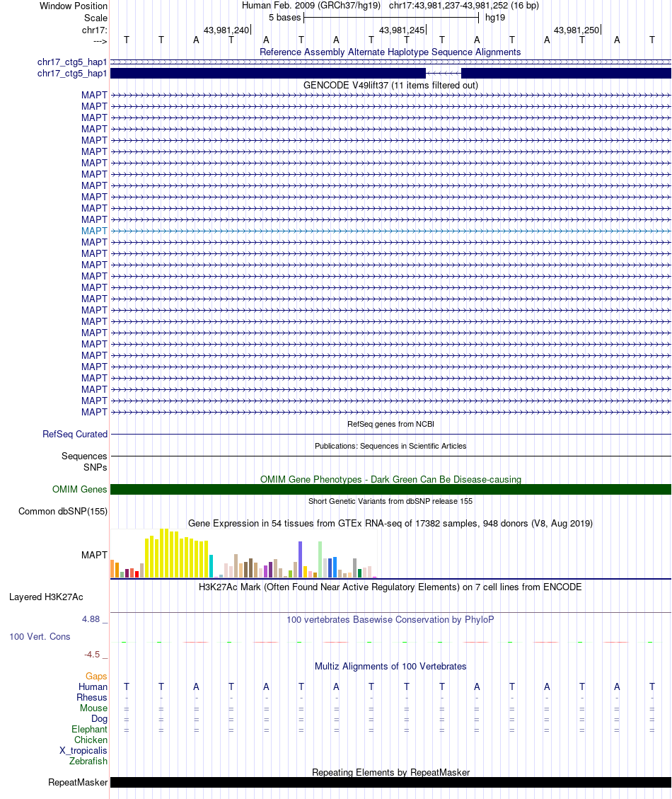Click the dark green OMIM Genes bar

[x=390, y=489]
